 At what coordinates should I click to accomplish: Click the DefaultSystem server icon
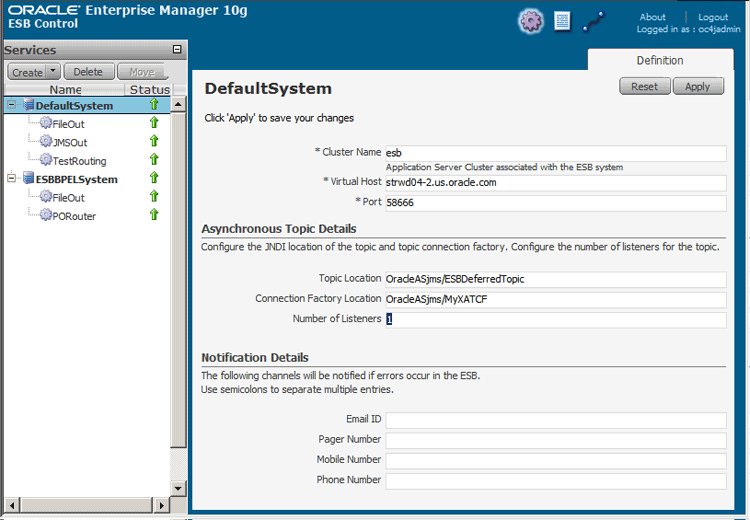(x=29, y=105)
